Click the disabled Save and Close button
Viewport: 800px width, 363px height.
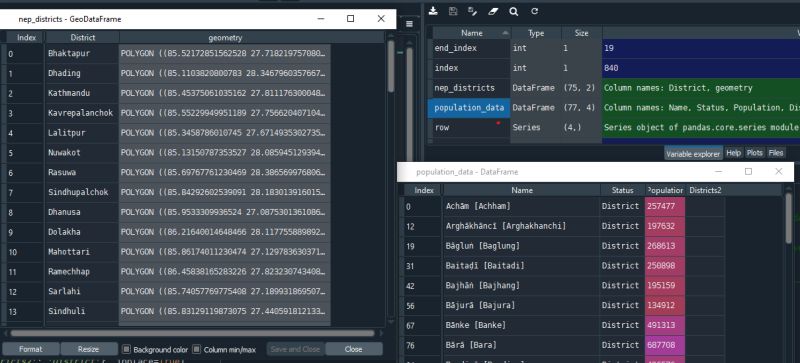point(295,349)
